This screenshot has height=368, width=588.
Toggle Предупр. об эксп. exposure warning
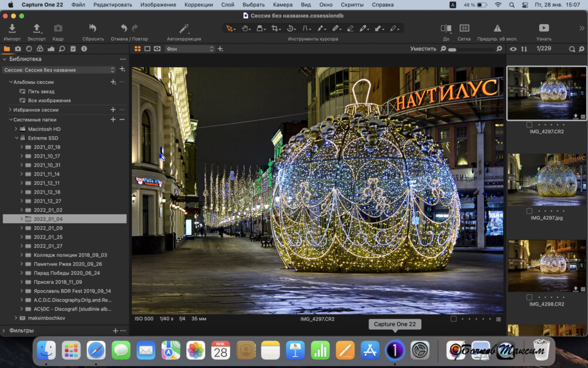(x=497, y=28)
